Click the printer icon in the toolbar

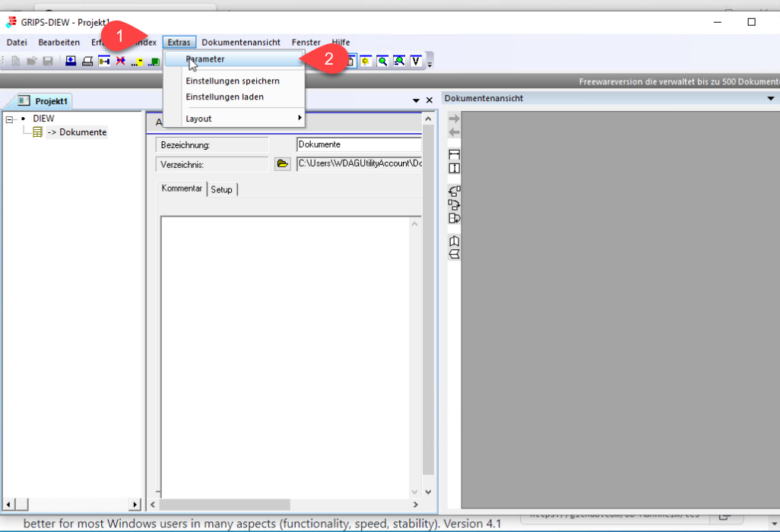[x=87, y=62]
